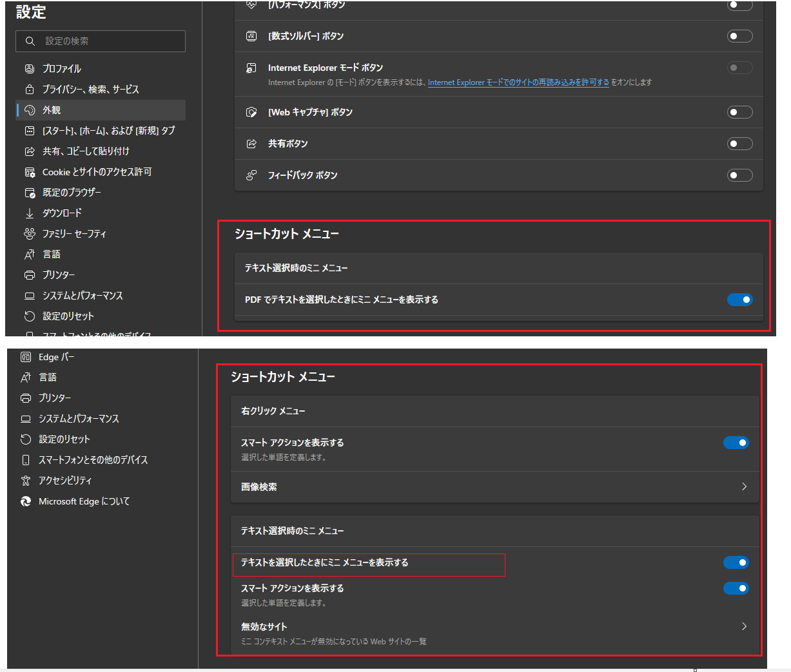The image size is (791, 672).
Task: Click the Internet Explorer モード ボタン icon
Action: click(251, 68)
